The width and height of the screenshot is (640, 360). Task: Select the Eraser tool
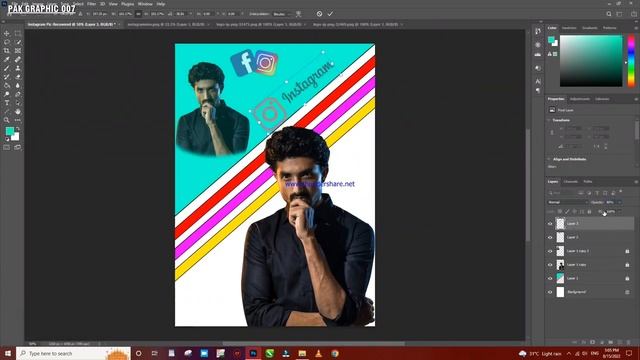[x=18, y=77]
